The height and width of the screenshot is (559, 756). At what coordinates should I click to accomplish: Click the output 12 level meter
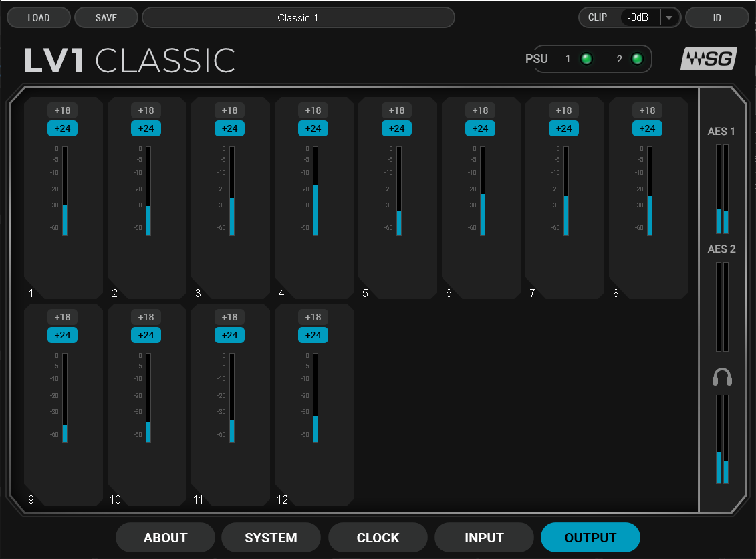pyautogui.click(x=316, y=398)
